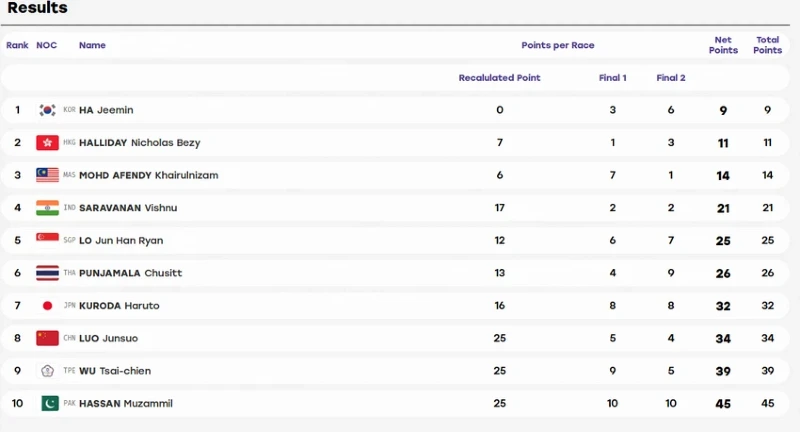Click the Singapore flag icon
800x432 pixels.
coord(47,237)
